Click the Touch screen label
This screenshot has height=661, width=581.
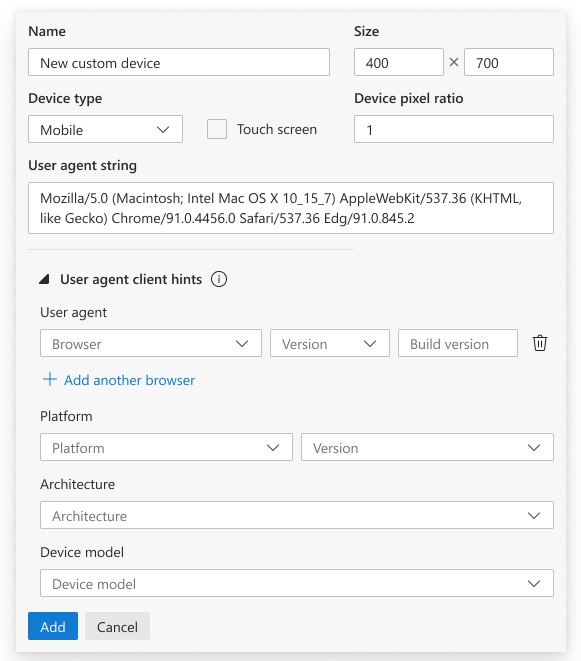point(277,129)
